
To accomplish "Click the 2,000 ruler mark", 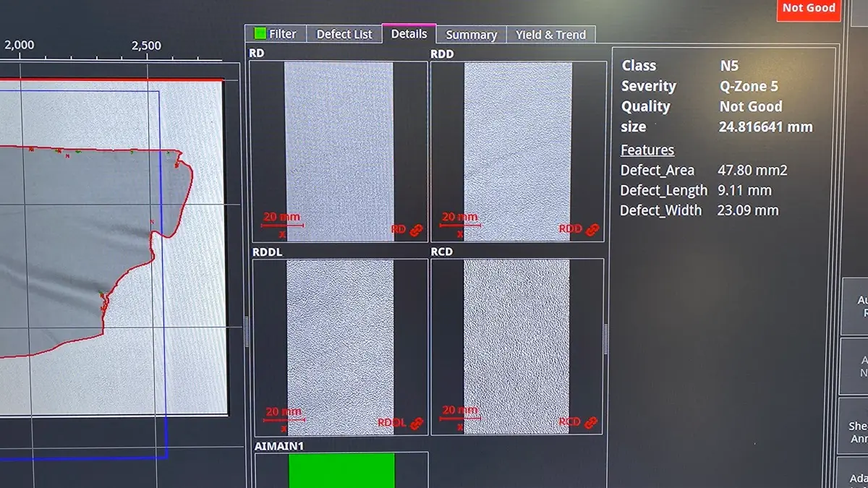I will point(20,45).
